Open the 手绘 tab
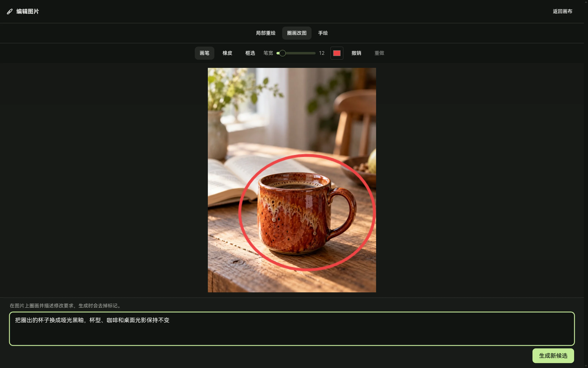Viewport: 588px width, 368px height. click(323, 33)
